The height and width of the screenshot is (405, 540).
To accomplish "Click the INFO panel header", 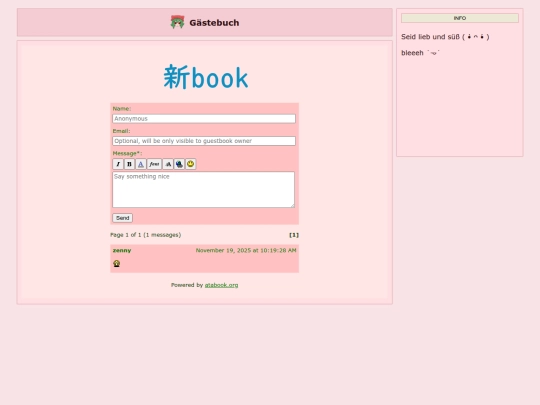I will click(x=460, y=18).
